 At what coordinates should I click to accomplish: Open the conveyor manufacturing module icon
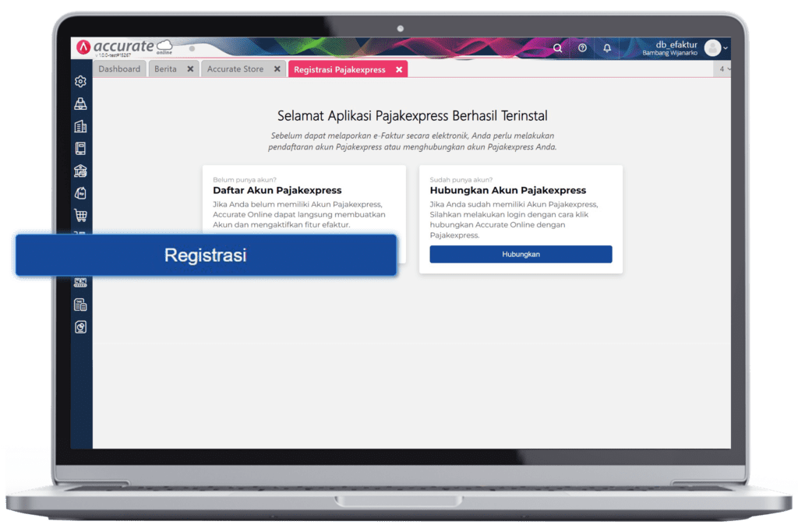click(80, 282)
